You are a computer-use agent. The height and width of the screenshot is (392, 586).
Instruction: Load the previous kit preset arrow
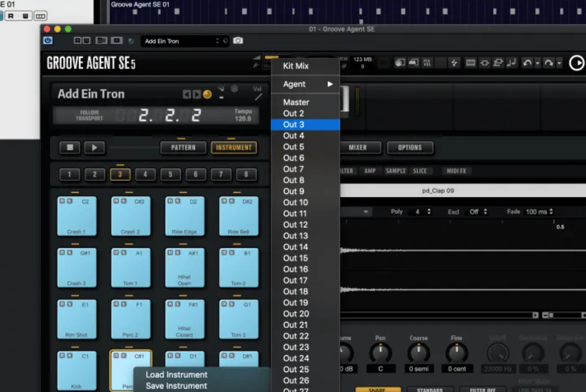pyautogui.click(x=187, y=94)
